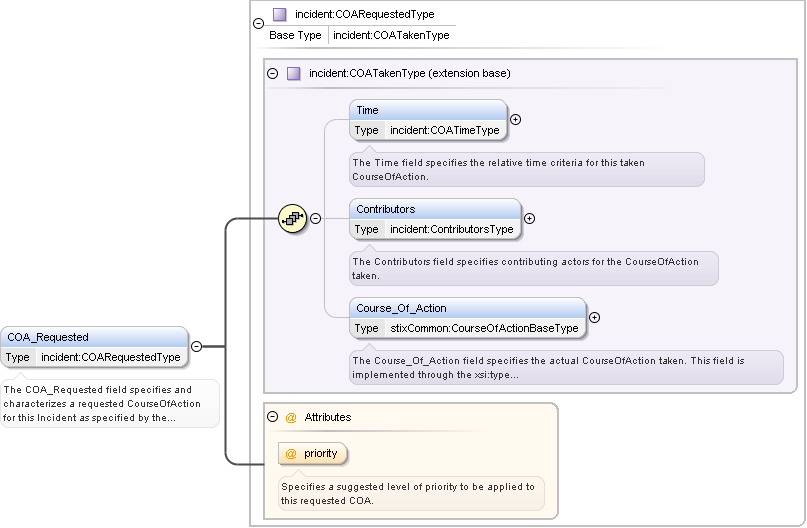Select the Time element box
The image size is (807, 528).
(428, 110)
